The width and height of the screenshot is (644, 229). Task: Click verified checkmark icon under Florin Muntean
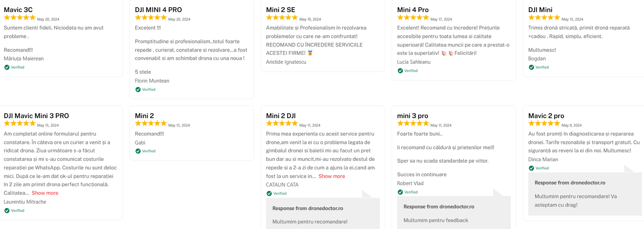[138, 90]
